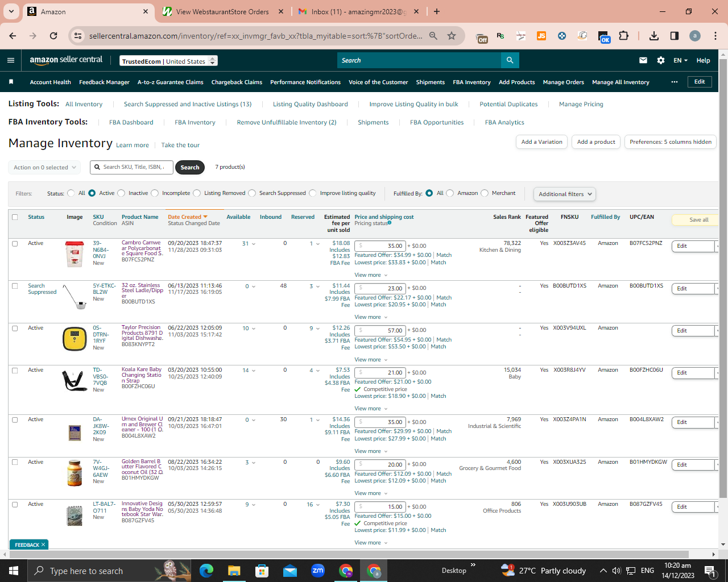This screenshot has width=728, height=582.
Task: Bookmark this page with the star icon
Action: click(x=452, y=36)
